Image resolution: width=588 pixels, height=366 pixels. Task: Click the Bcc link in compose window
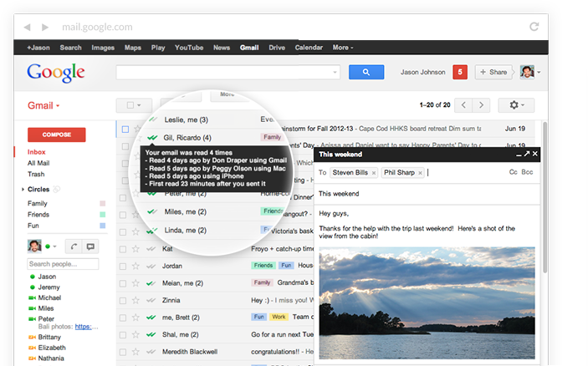point(527,172)
